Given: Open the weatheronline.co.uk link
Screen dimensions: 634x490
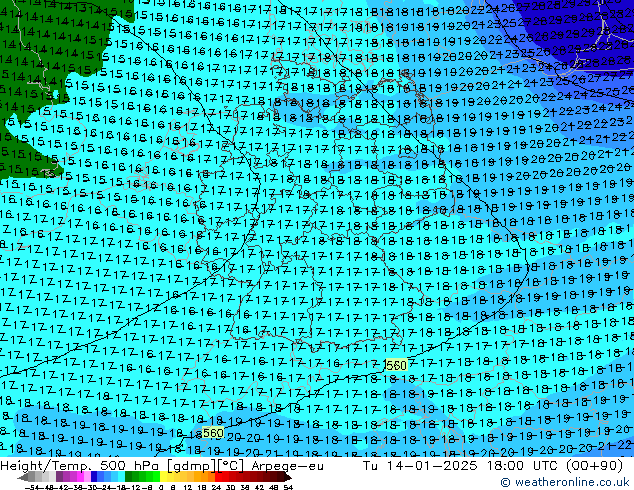Looking at the screenshot, I should pyautogui.click(x=564, y=482).
